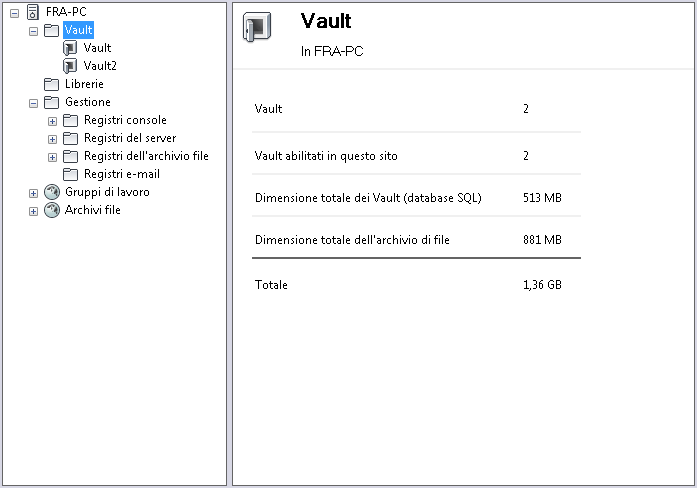Viewport: 697px width, 488px height.
Task: Open the Librerie tree item
Action: (84, 84)
